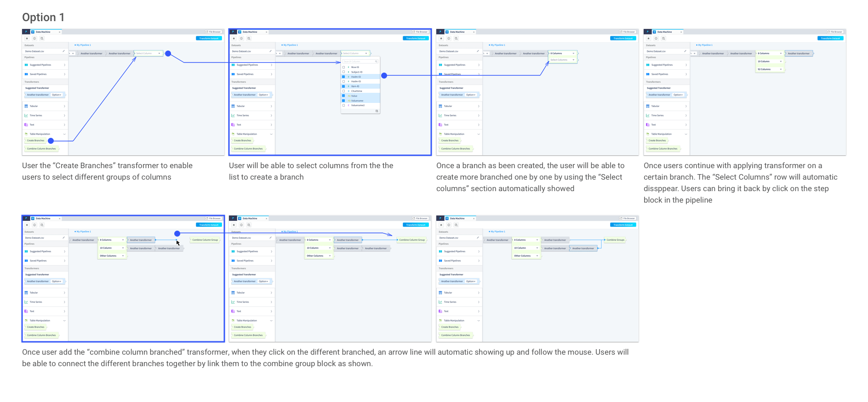Viewport: 868px width, 402px height.
Task: Click the D type icon beside Charttime
Action: tap(348, 91)
